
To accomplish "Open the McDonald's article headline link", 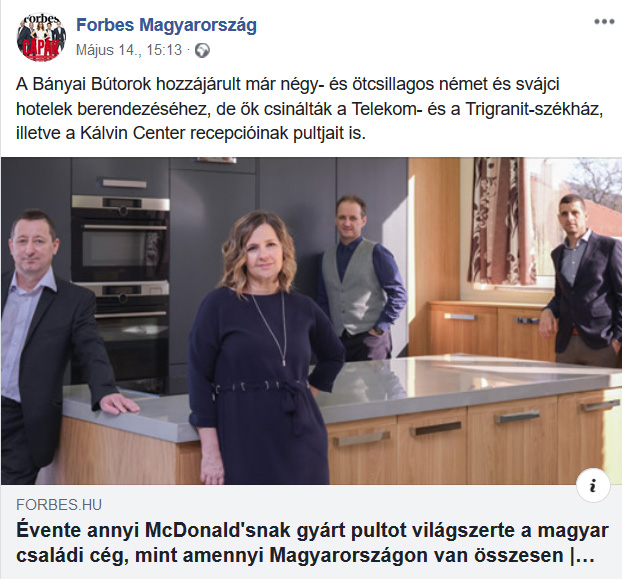I will point(312,543).
